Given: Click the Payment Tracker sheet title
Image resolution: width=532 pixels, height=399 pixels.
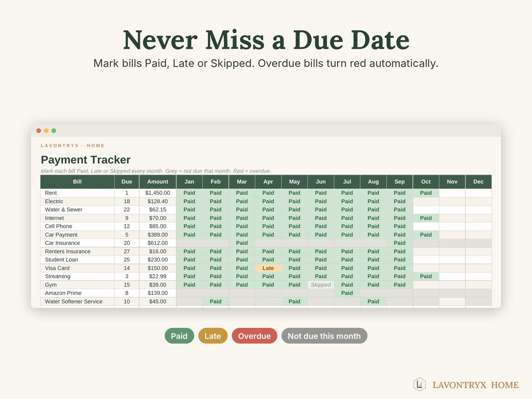Looking at the screenshot, I should coord(85,160).
